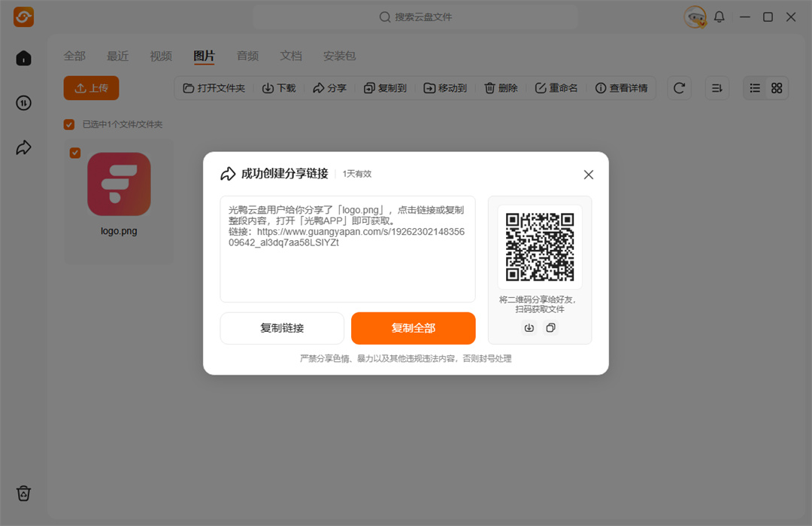Viewport: 812px width, 526px height.
Task: Copy the QR code image
Action: click(551, 327)
